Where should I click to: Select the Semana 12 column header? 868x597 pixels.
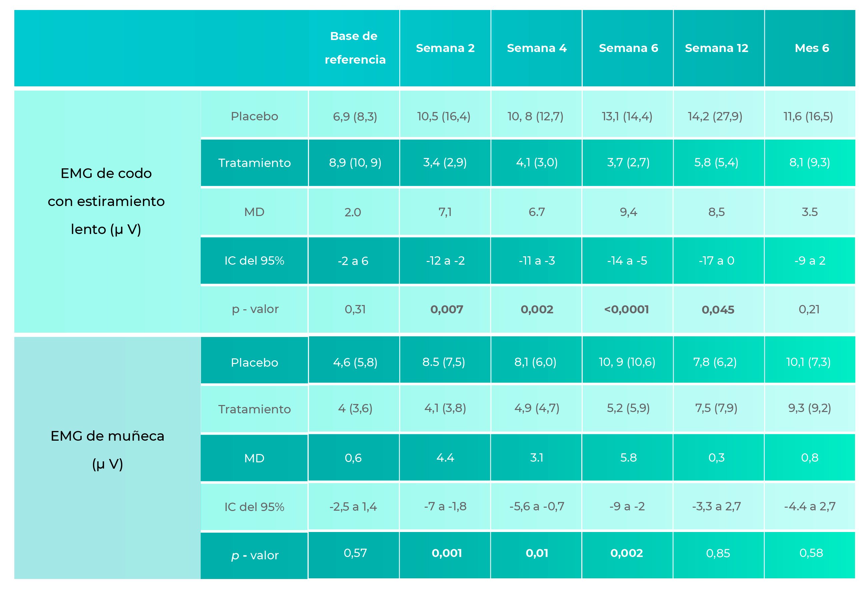point(716,48)
